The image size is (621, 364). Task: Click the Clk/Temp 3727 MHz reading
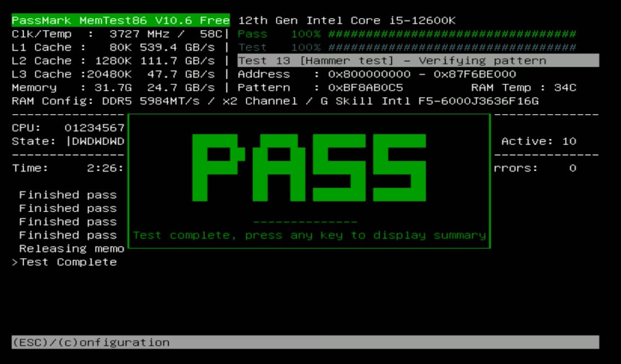117,34
